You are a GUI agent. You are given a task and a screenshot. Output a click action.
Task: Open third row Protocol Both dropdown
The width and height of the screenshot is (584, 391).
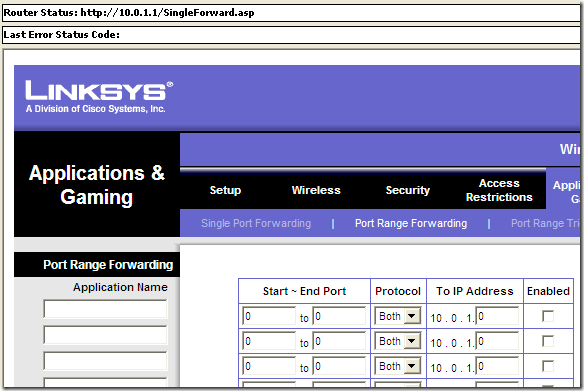click(x=398, y=366)
